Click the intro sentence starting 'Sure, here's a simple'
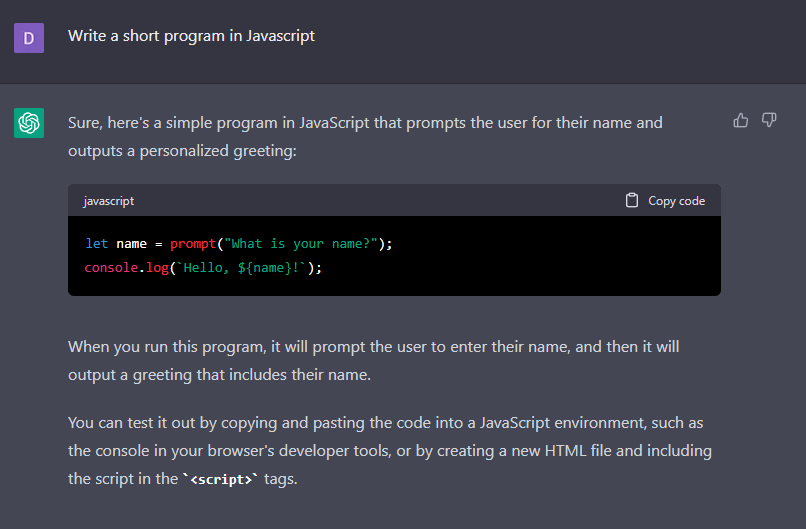806x529 pixels. 365,136
